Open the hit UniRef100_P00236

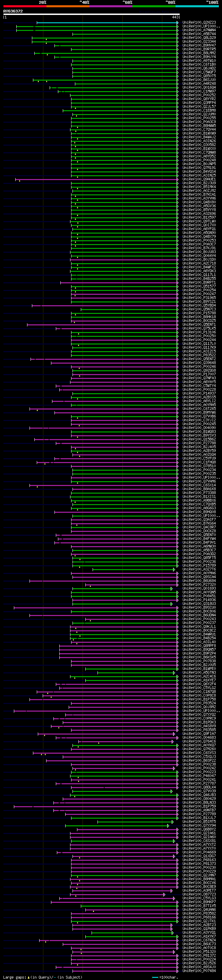[x=199, y=562]
